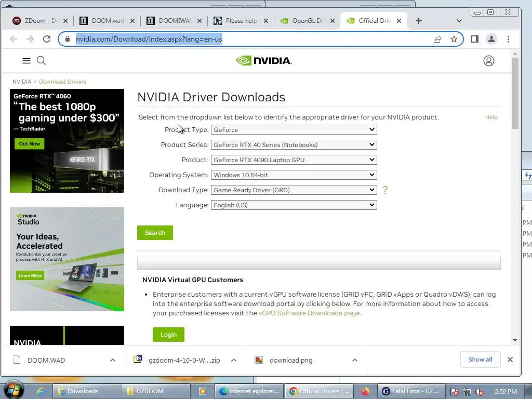Launch Internet Explorer from taskbar
Image resolution: width=532 pixels, height=399 pixels.
point(41,391)
